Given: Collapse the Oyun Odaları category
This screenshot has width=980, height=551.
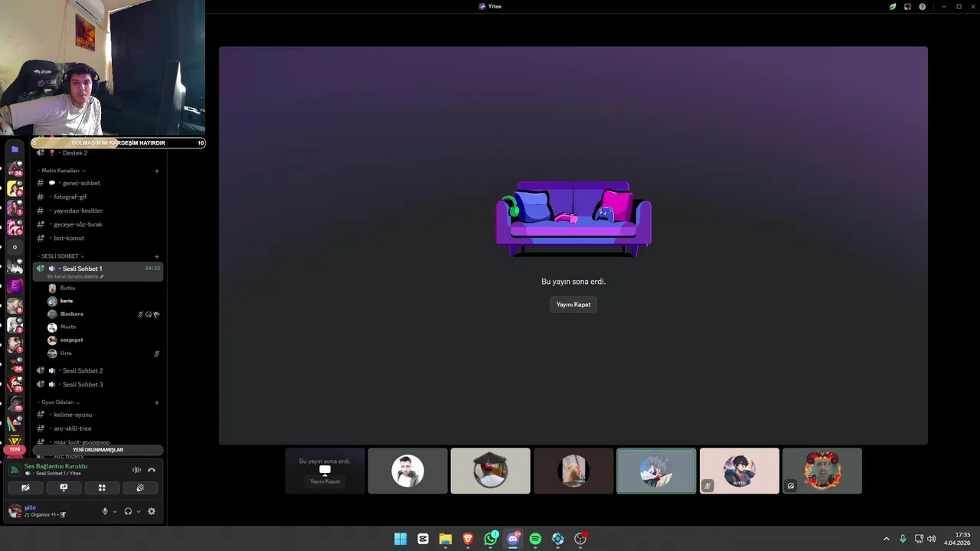Looking at the screenshot, I should point(60,403).
